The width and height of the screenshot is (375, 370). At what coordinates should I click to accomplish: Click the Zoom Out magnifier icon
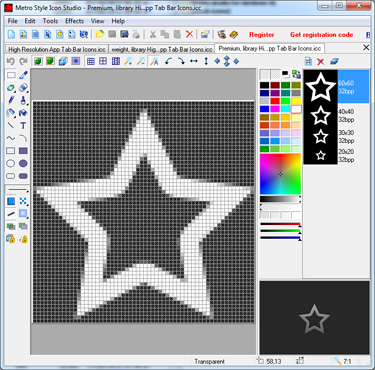[141, 61]
